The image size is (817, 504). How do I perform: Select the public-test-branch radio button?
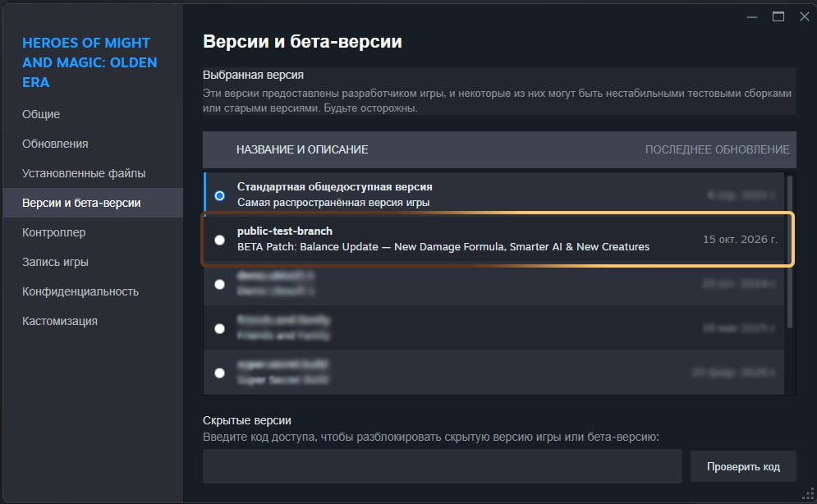(219, 240)
